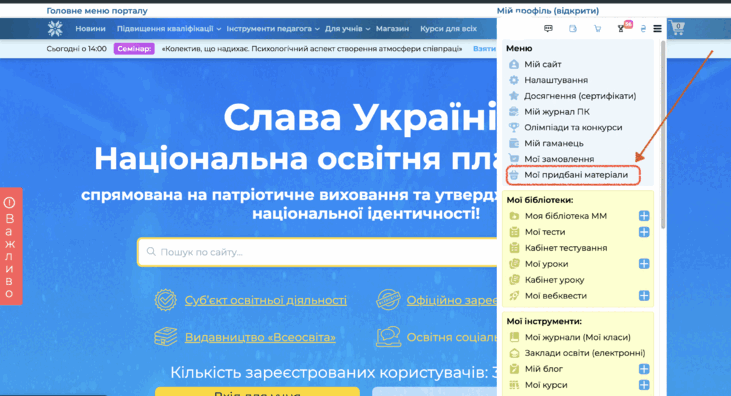Click the stamp icon beside Офіційно заре…
Screen dimensions: 731x396
[x=388, y=300]
